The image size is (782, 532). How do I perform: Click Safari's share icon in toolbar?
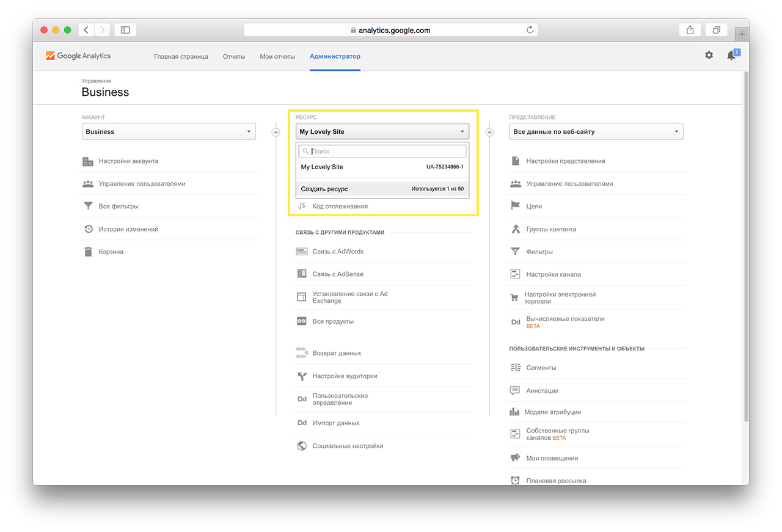point(690,30)
